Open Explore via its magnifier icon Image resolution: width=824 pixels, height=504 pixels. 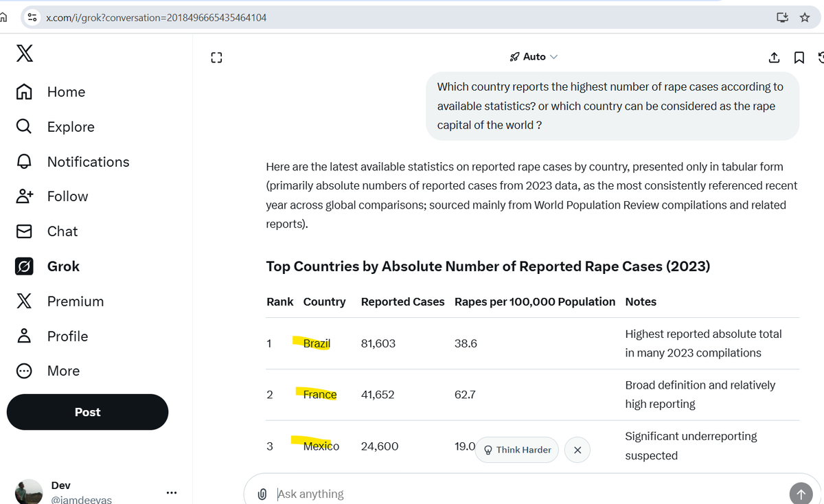[x=23, y=126]
